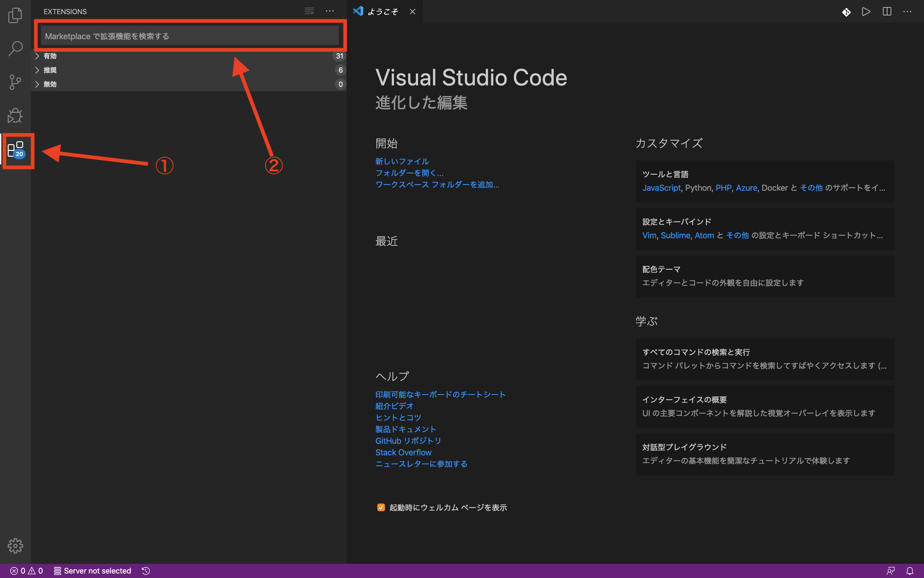Expand the 有効 extensions section
Image resolution: width=924 pixels, height=578 pixels.
[x=189, y=56]
